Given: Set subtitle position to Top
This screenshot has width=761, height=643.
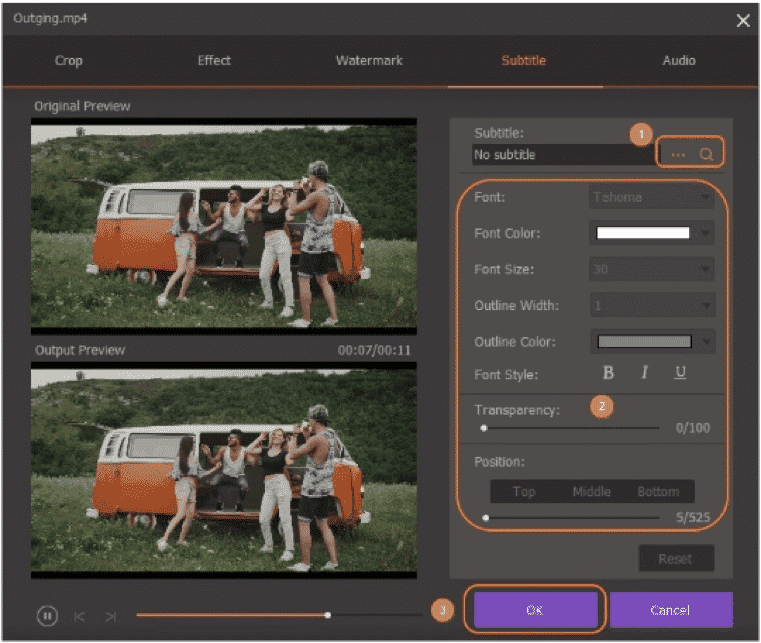Looking at the screenshot, I should click(x=524, y=492).
